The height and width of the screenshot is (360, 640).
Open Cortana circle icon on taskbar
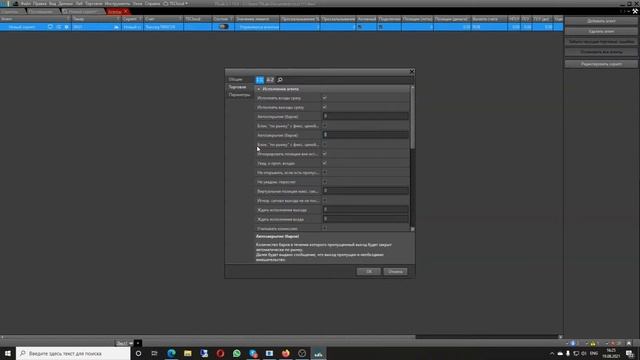click(x=138, y=353)
